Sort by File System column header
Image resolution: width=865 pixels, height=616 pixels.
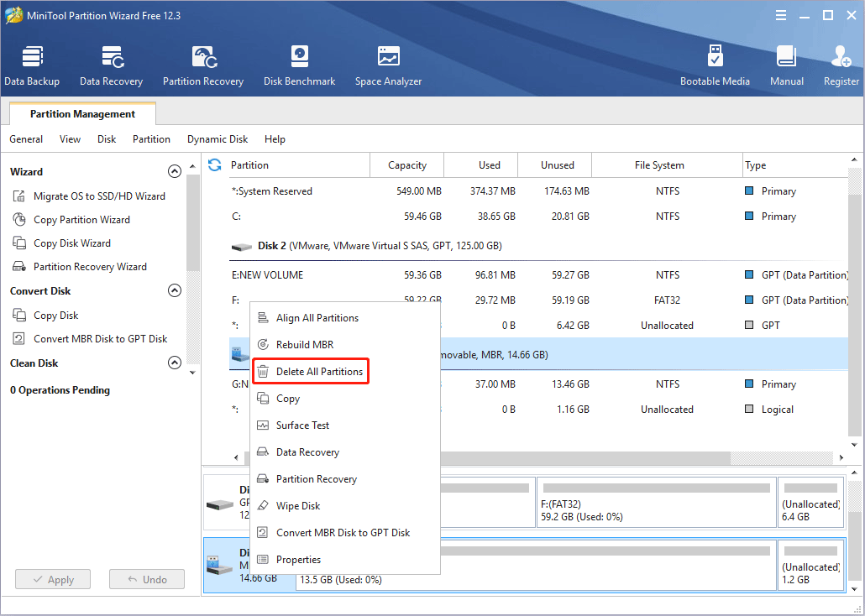tap(668, 164)
